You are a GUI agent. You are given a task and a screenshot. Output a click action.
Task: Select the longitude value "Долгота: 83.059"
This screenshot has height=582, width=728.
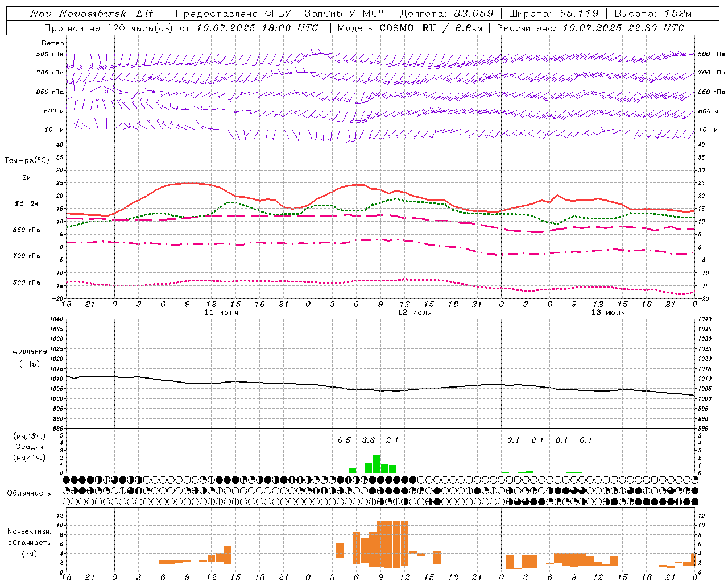pyautogui.click(x=446, y=14)
